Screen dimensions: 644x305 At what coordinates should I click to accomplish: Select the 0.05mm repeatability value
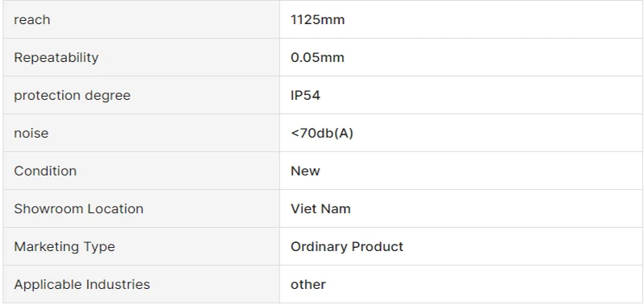317,57
